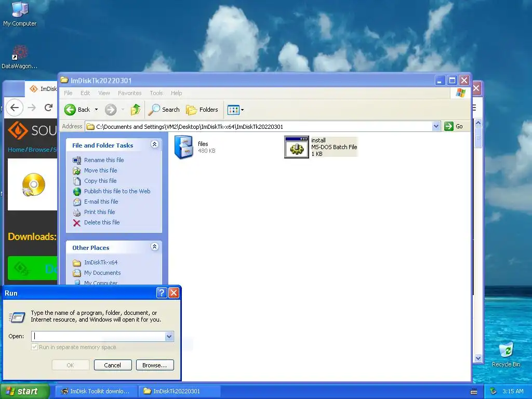
Task: Click the Cancel button in Run
Action: pos(113,365)
